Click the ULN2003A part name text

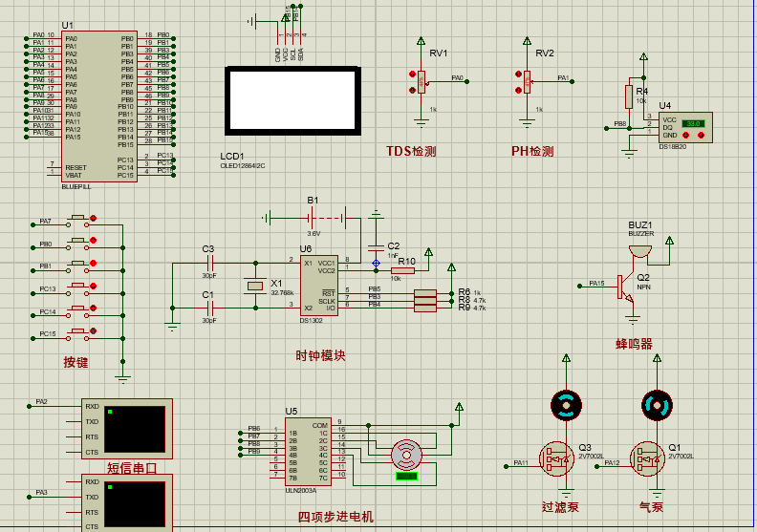(x=301, y=491)
